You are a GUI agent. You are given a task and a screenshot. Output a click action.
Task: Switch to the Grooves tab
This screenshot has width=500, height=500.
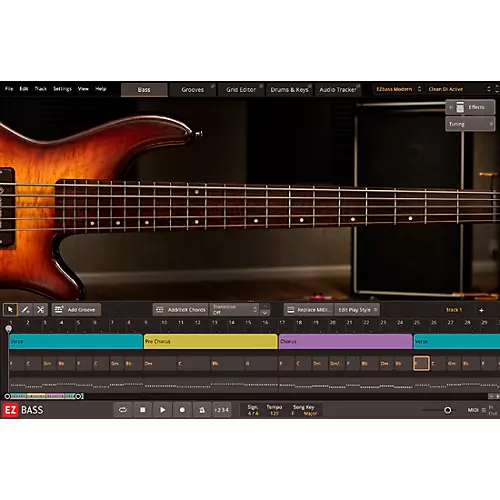tap(193, 90)
